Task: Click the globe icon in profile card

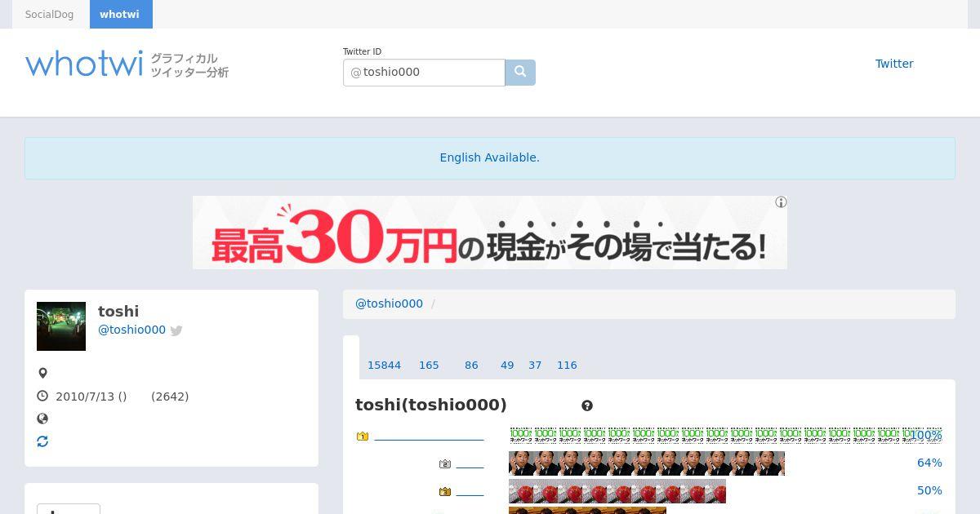Action: pos(42,419)
